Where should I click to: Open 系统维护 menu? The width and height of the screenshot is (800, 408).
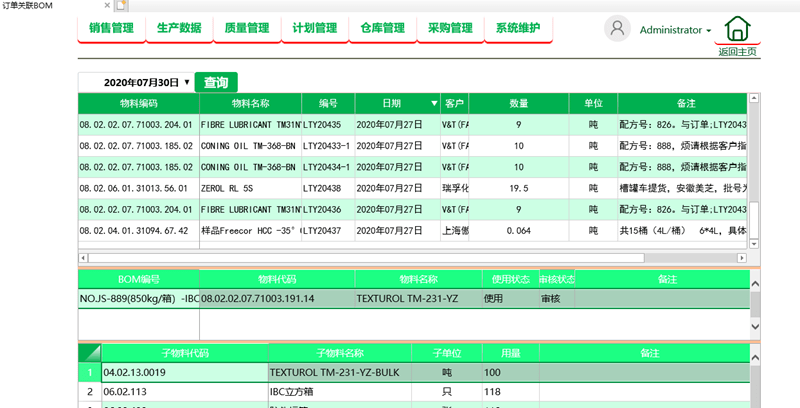(518, 28)
